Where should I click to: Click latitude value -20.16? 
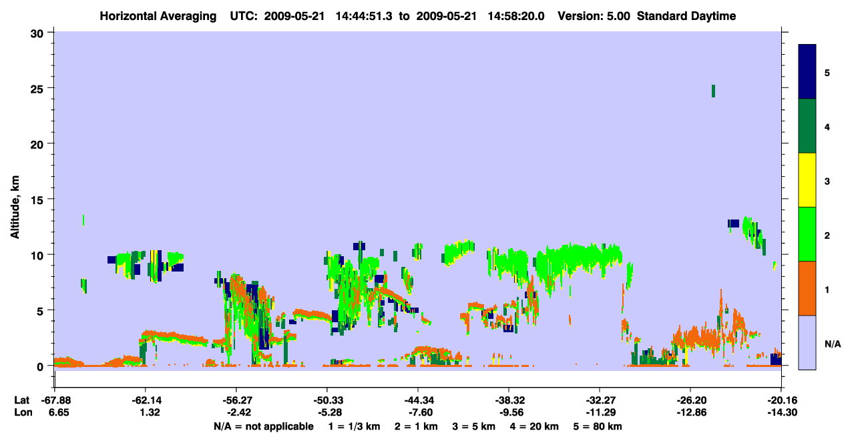pos(781,400)
